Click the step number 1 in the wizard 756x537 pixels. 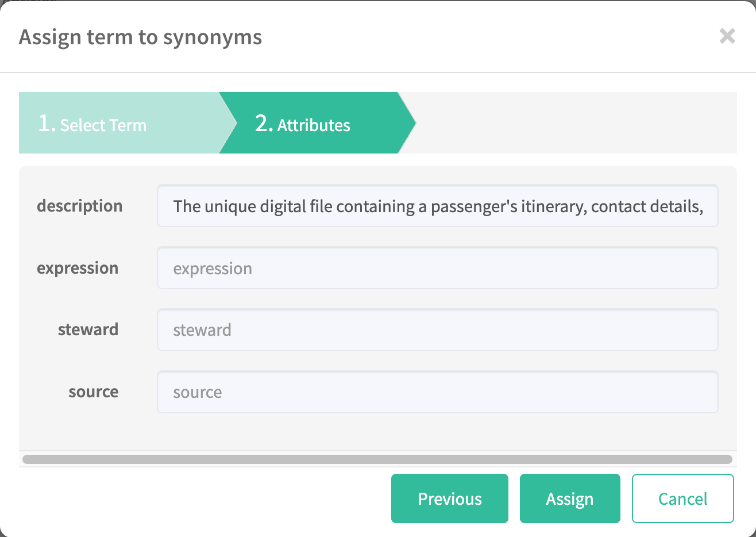45,123
